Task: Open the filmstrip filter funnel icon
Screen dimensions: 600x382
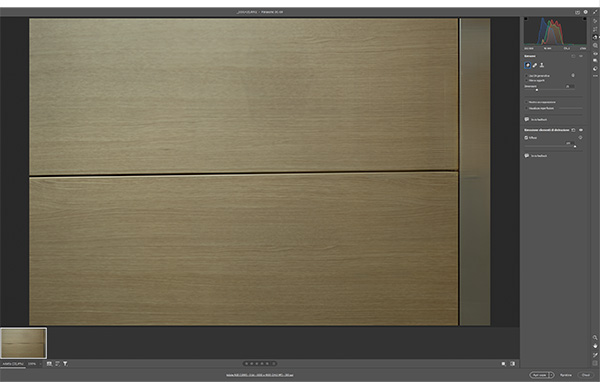Action: 65,364
